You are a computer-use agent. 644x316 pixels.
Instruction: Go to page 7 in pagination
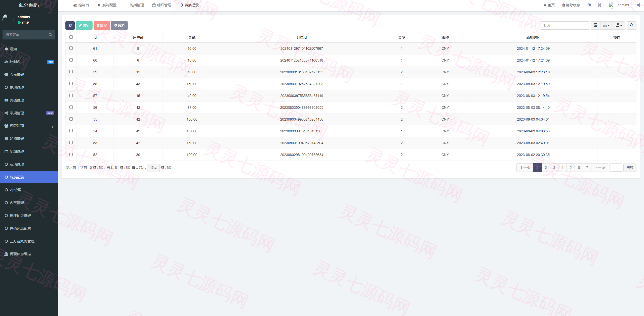tap(587, 168)
